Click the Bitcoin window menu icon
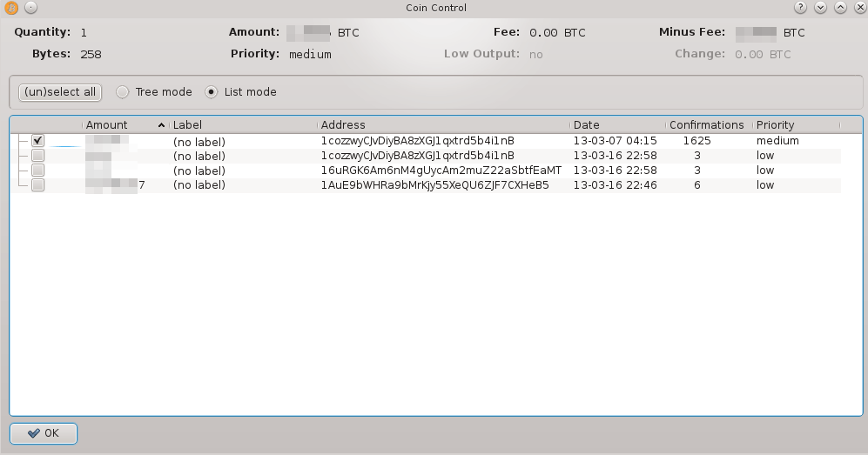Viewport: 868px width, 455px height. coord(12,8)
